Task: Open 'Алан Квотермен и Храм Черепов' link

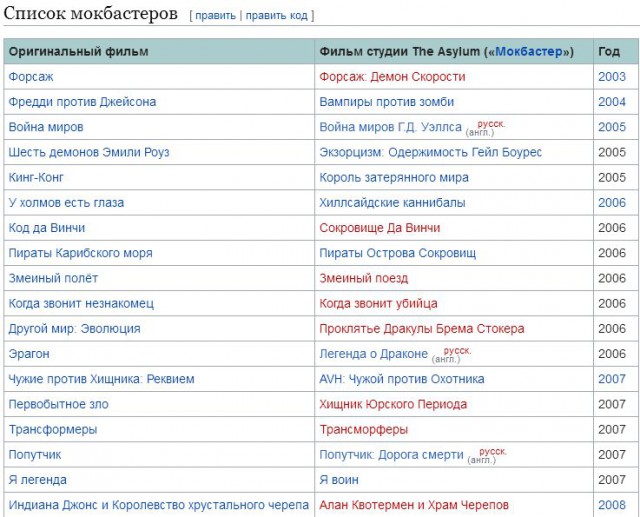Action: [414, 505]
